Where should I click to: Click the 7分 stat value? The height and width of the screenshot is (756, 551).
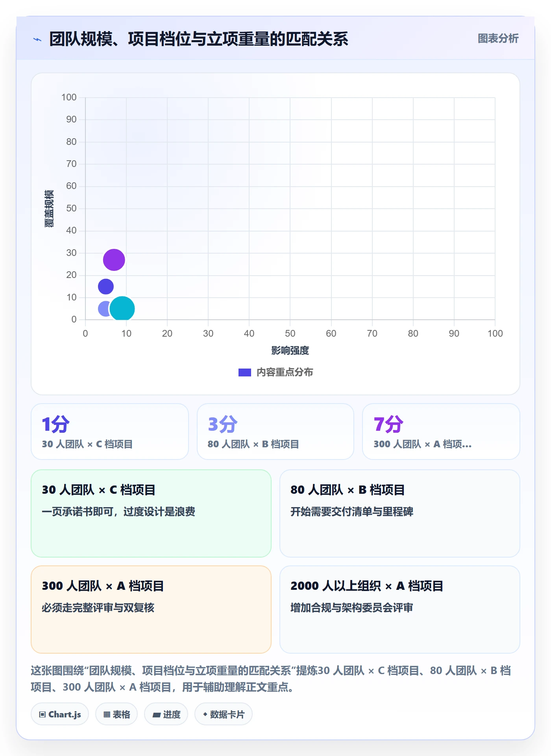(388, 424)
